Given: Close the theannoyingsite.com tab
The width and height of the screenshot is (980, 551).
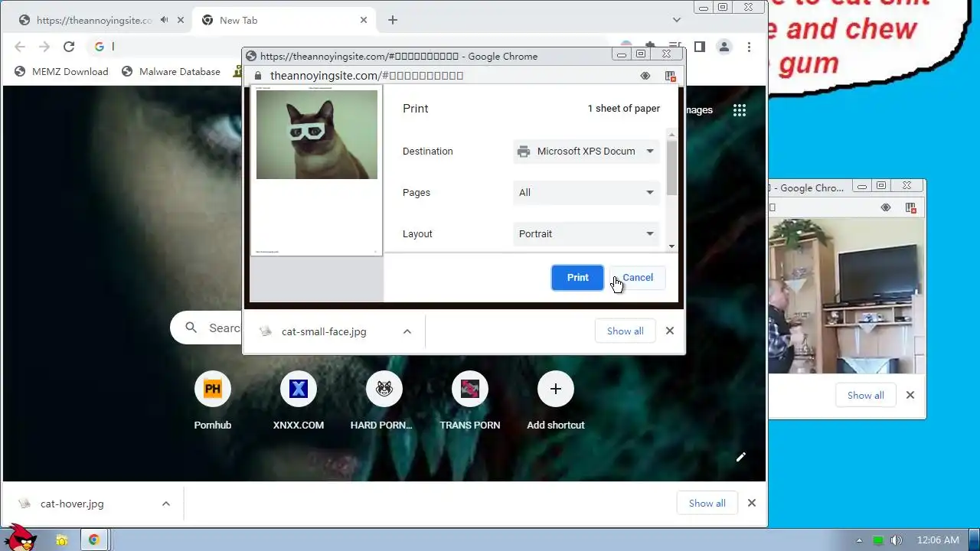Looking at the screenshot, I should (x=181, y=20).
